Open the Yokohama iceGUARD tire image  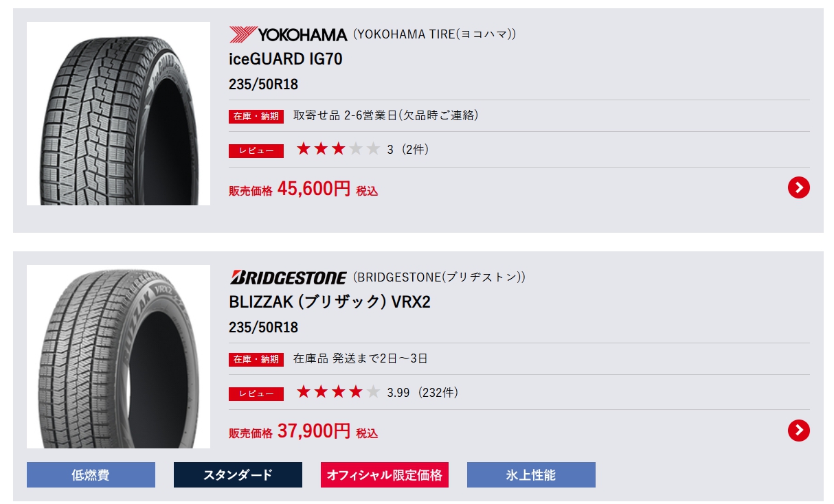click(x=118, y=113)
